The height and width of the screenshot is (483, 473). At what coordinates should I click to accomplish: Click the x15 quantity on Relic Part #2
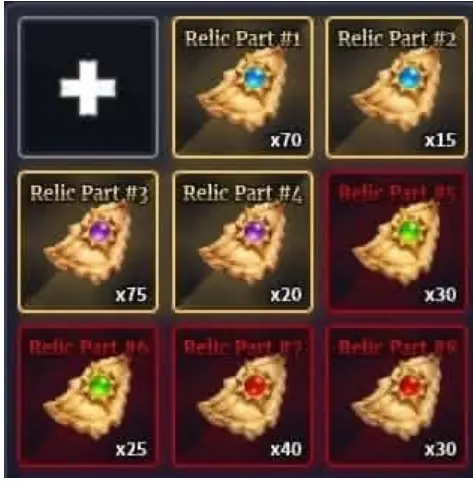click(440, 140)
